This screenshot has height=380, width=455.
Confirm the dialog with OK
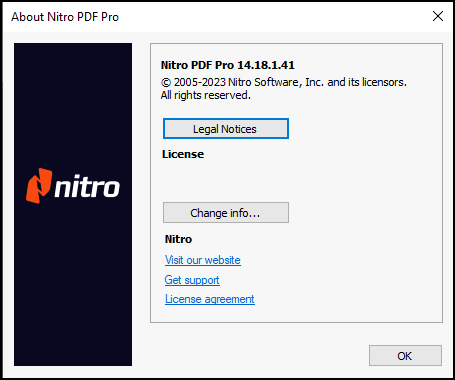click(405, 356)
